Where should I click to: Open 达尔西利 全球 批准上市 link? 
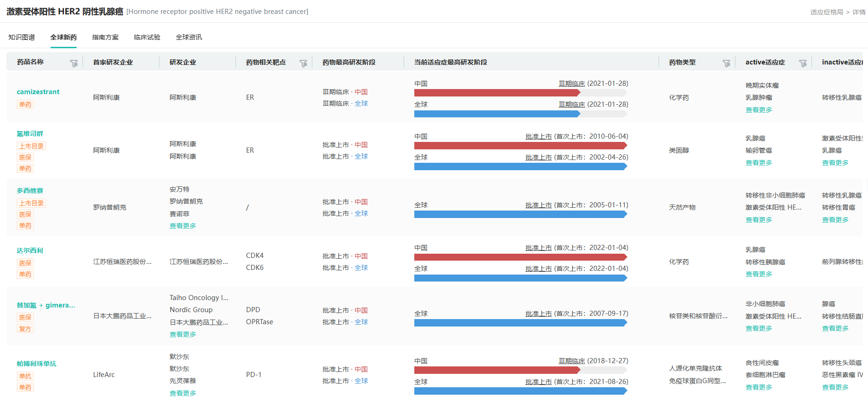[x=539, y=269]
